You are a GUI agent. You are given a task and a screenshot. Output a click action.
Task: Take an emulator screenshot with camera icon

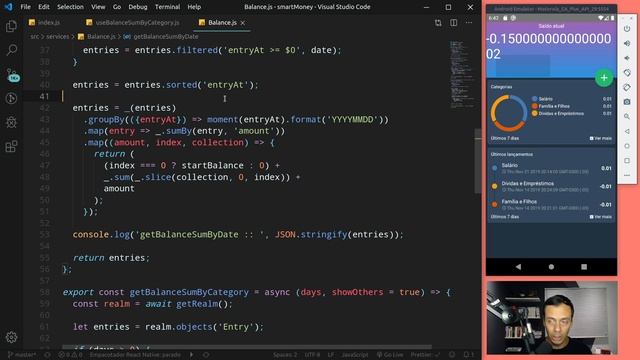(627, 102)
